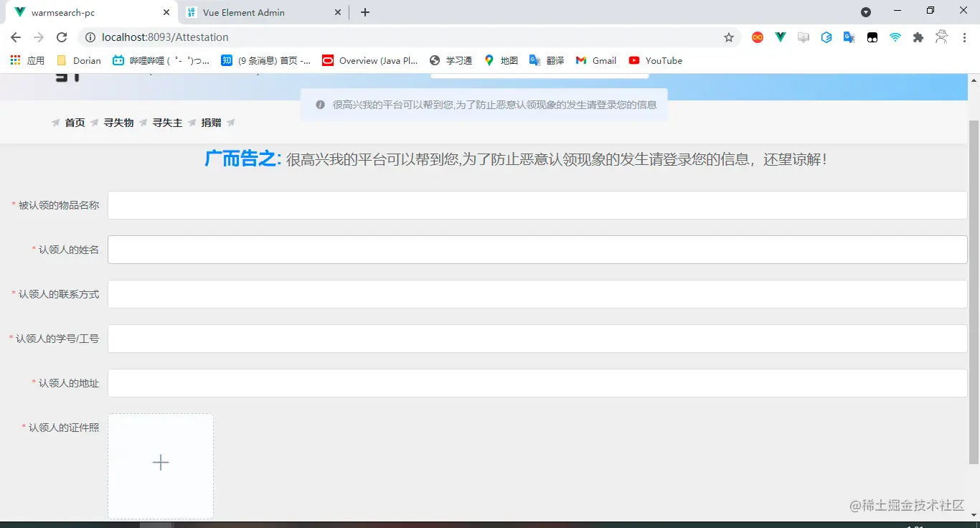Open the blue hexagon extension icon

point(826,37)
